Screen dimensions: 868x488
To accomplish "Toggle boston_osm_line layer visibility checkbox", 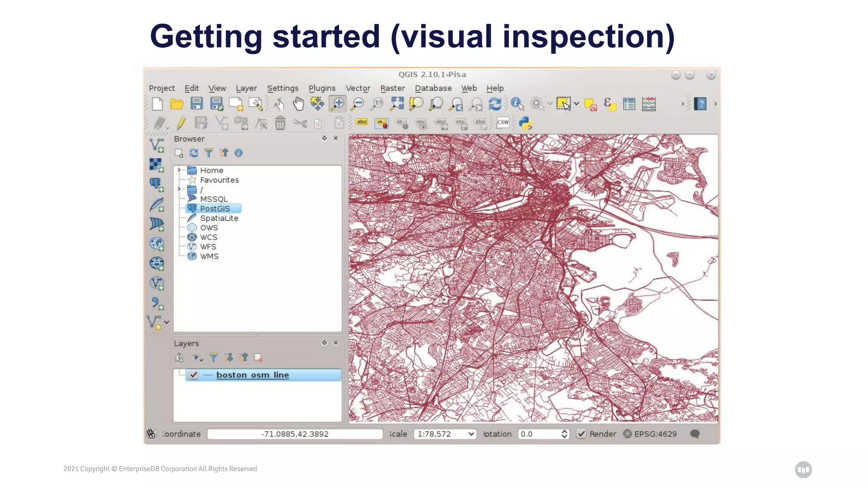I will (194, 375).
